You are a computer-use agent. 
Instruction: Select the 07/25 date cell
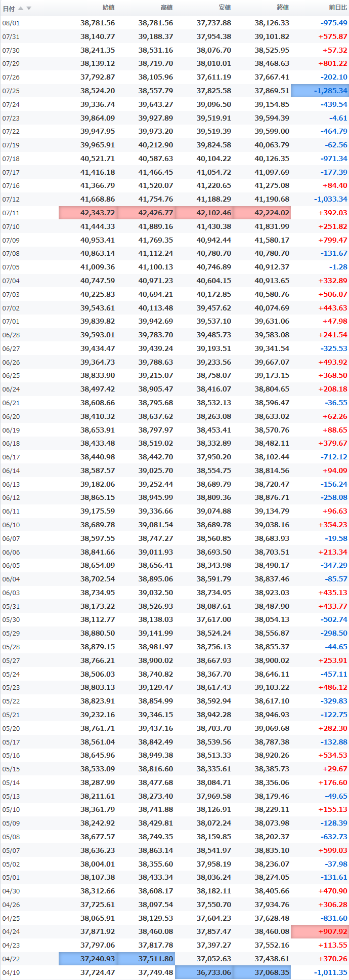coord(11,91)
